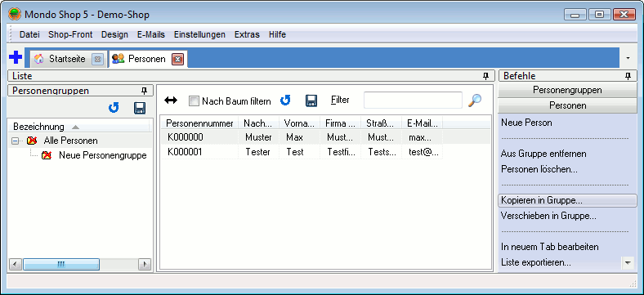
Task: Close the Personen tab
Action: [x=177, y=59]
